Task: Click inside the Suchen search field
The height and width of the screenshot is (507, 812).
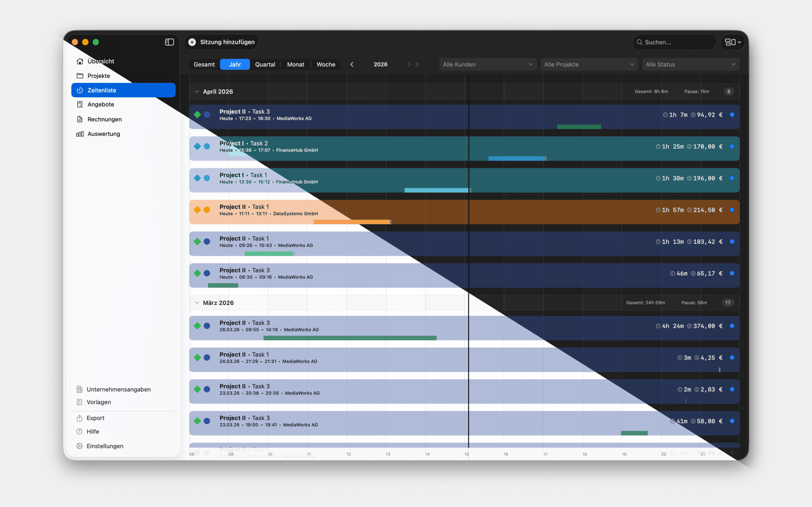Action: click(x=674, y=42)
